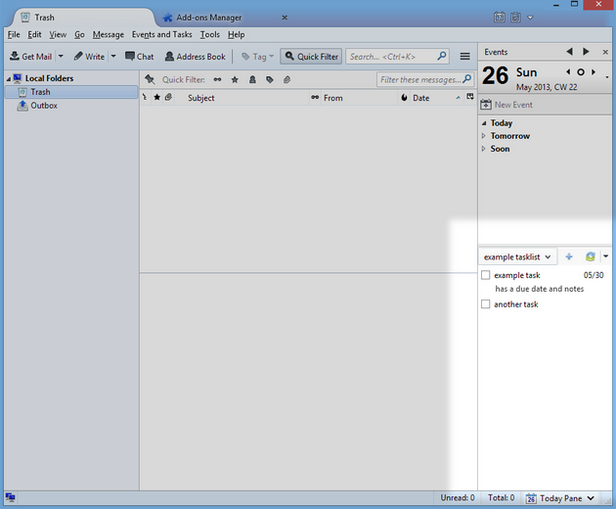This screenshot has width=616, height=509.
Task: Click the New Event button
Action: point(511,105)
